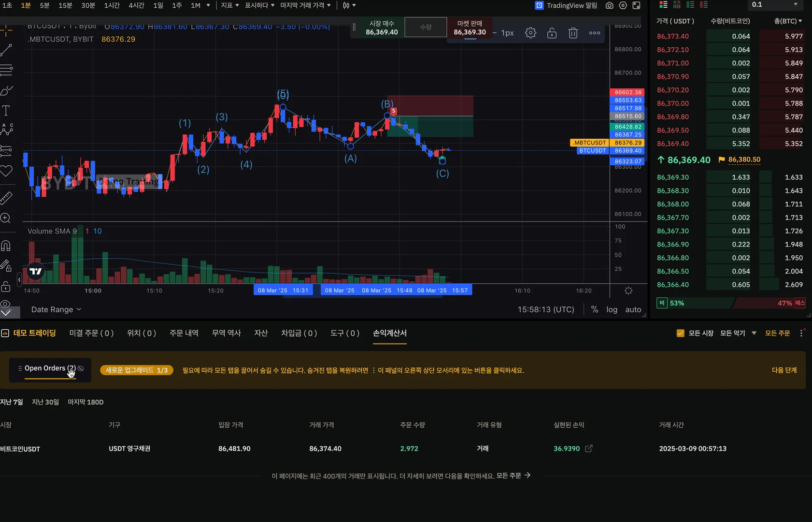Select the crosshair cursor tool

(6, 31)
